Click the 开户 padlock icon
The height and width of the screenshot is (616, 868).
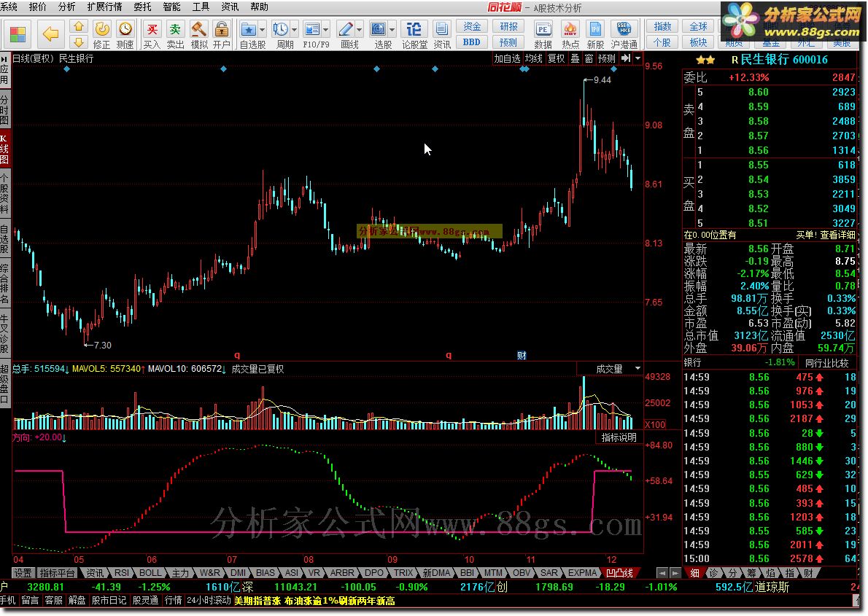pos(222,35)
